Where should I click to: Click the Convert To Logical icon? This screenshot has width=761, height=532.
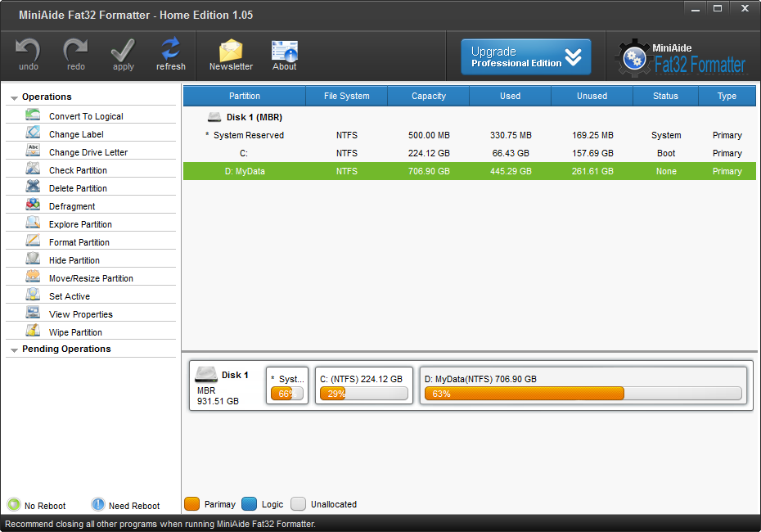33,115
